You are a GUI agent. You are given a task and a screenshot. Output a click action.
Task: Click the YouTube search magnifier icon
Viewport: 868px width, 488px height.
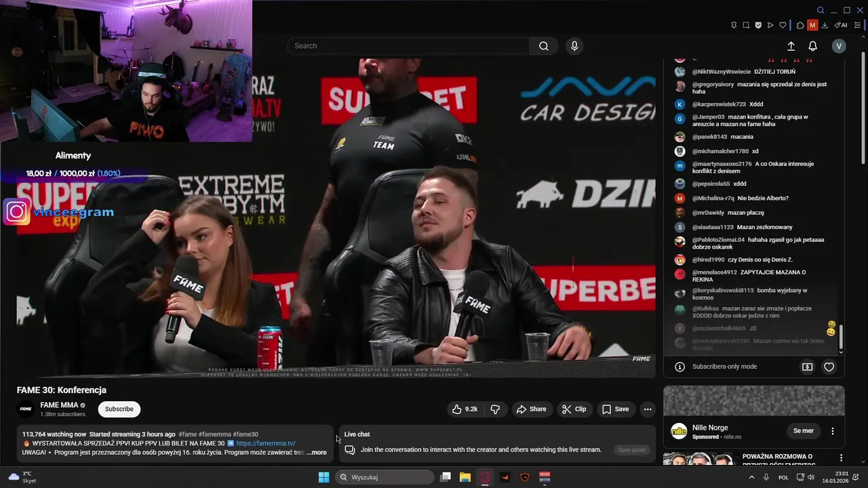pyautogui.click(x=544, y=46)
